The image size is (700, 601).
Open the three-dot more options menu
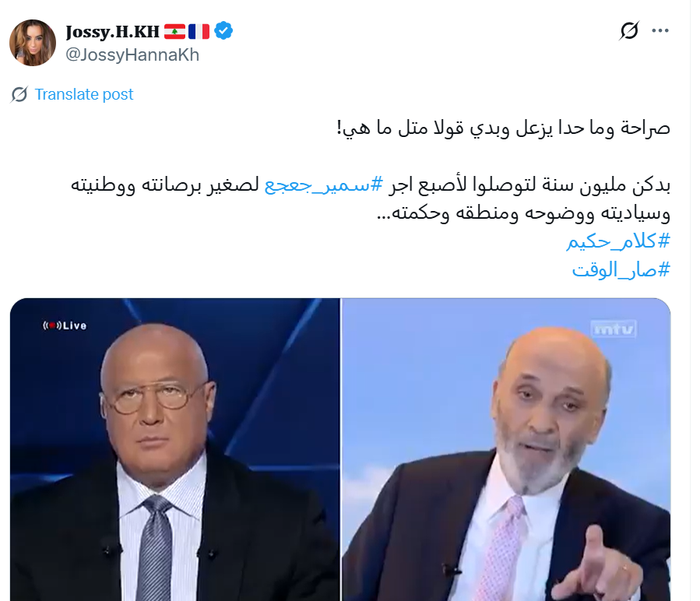660,31
